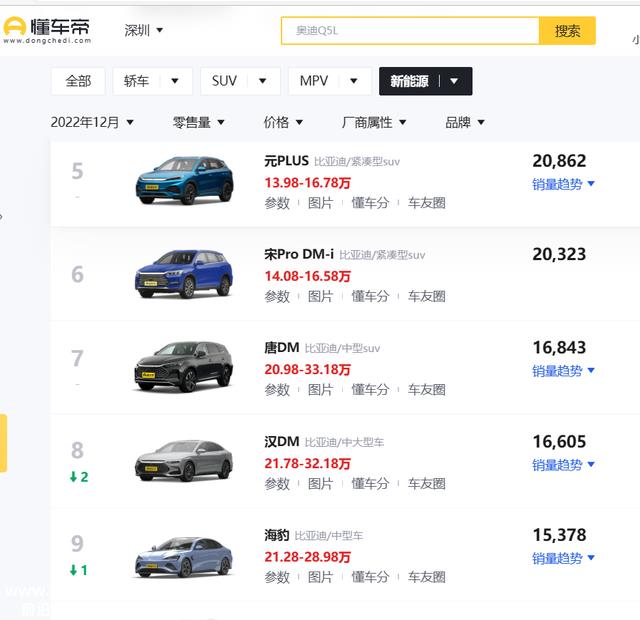Open 车友圈 for 宋Pro DM-i
Screen dimensions: 640x620
pos(427,296)
